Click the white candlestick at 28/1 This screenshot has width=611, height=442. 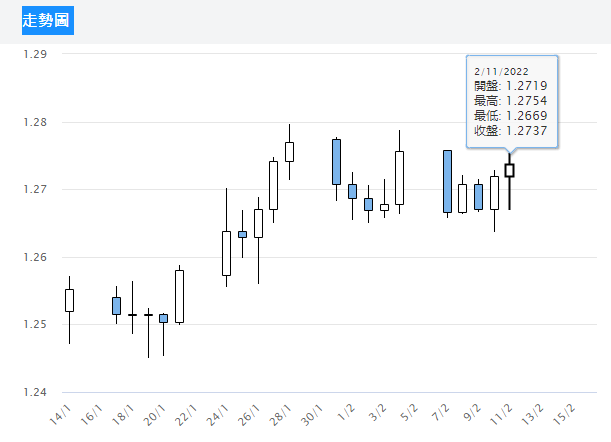tap(289, 151)
